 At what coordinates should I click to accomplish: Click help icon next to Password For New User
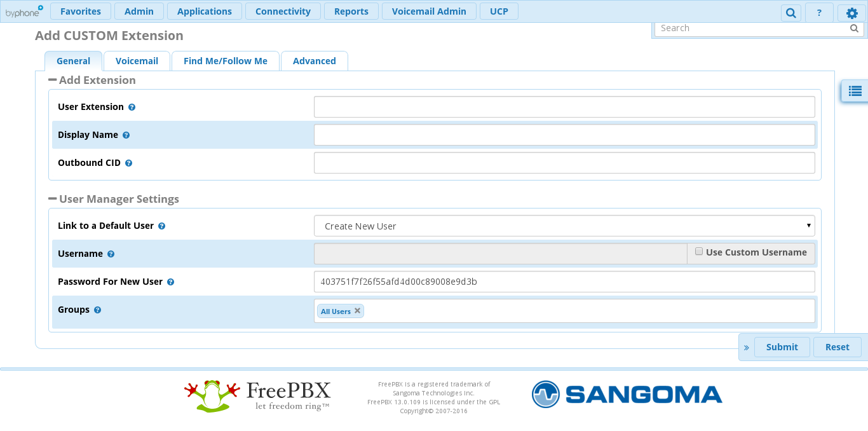coord(170,282)
